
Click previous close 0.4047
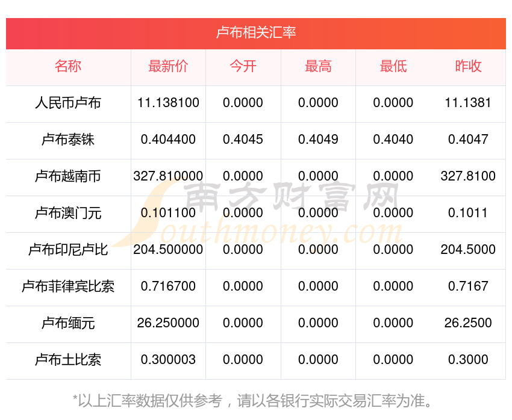click(x=468, y=140)
